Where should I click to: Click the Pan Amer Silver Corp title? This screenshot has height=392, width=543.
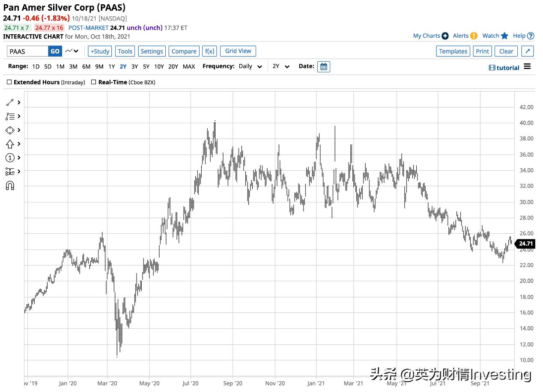(x=64, y=7)
